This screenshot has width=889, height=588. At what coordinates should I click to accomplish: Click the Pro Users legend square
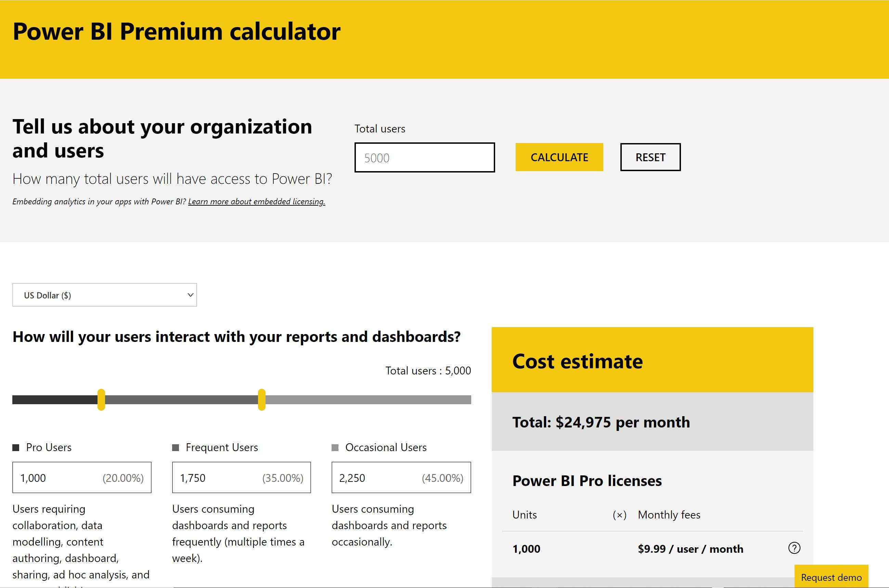pyautogui.click(x=16, y=447)
